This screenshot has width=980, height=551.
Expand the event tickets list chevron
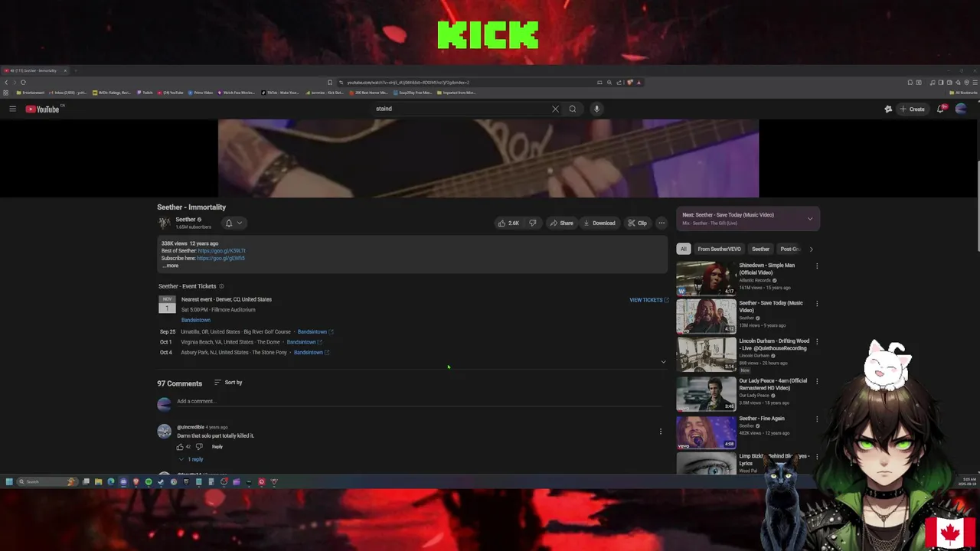pyautogui.click(x=663, y=362)
